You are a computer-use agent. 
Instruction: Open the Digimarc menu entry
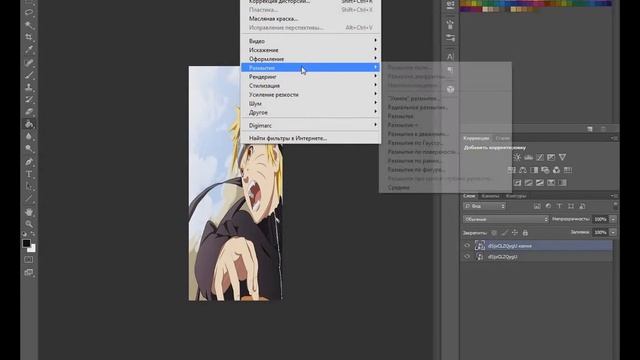(311, 125)
